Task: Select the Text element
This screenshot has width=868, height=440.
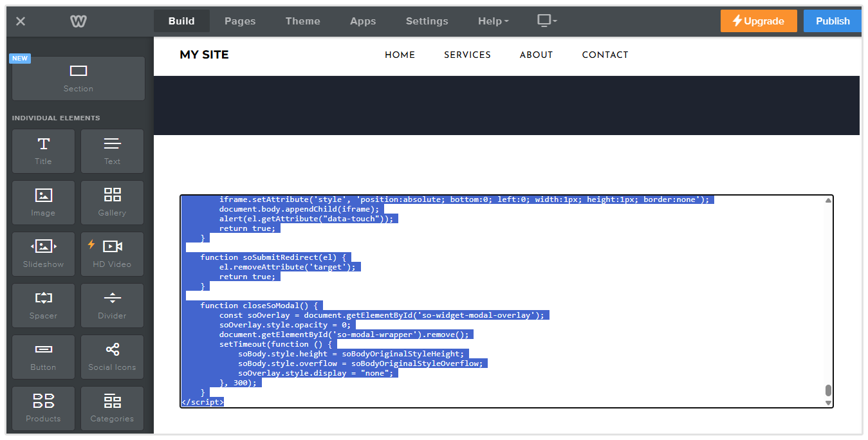Action: pyautogui.click(x=112, y=151)
